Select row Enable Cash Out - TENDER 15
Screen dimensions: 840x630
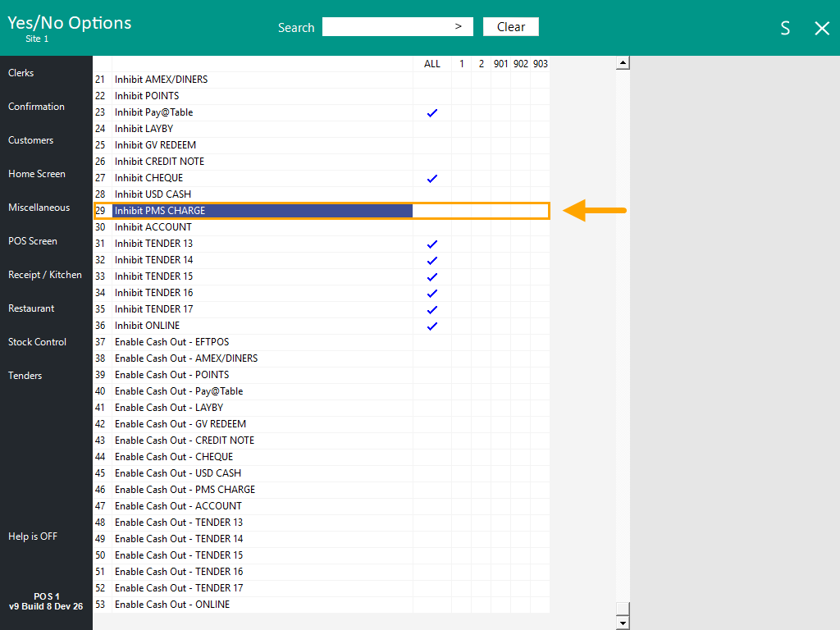322,555
